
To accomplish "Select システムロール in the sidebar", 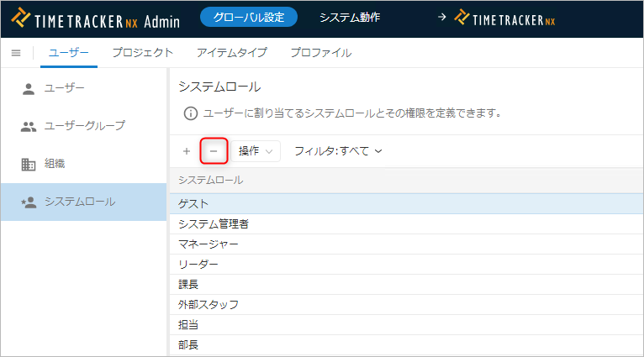I will [x=80, y=202].
